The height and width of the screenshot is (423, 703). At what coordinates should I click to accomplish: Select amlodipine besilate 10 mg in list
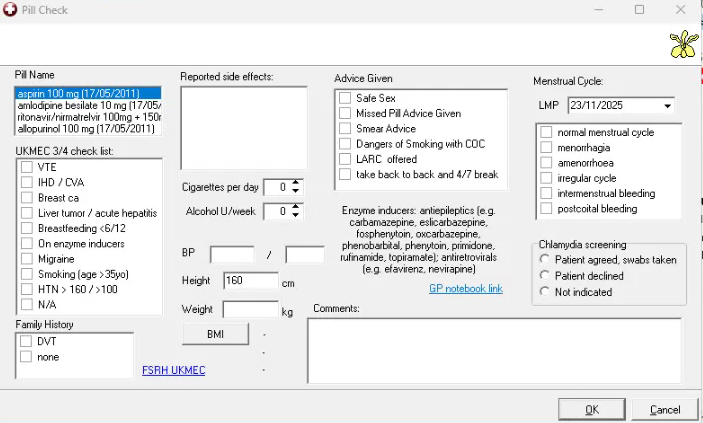point(88,105)
